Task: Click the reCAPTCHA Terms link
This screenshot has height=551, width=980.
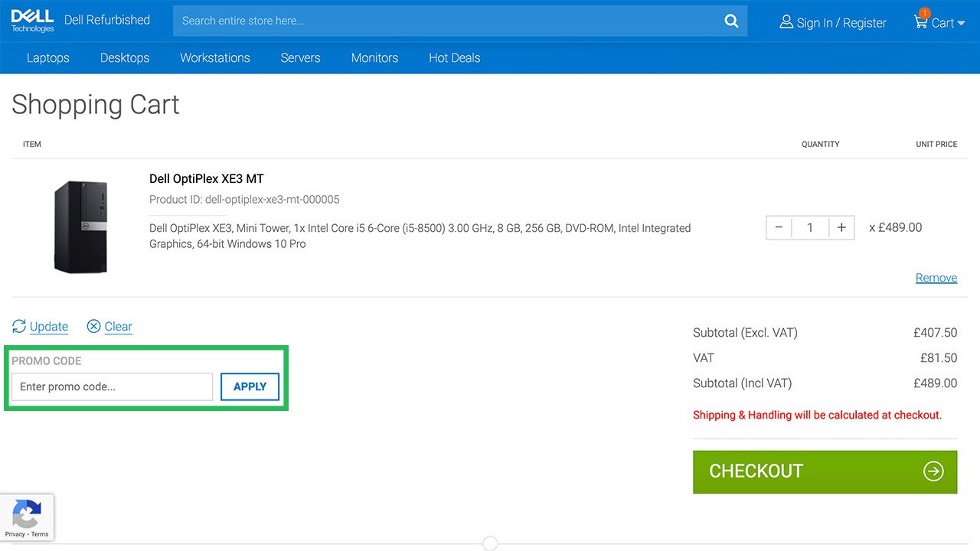Action: click(x=40, y=534)
